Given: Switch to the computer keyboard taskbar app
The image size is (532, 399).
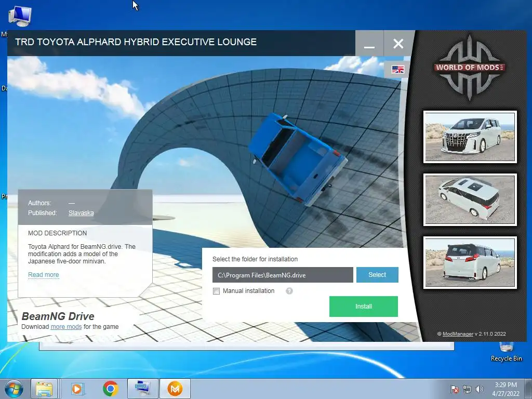Looking at the screenshot, I should (142, 389).
